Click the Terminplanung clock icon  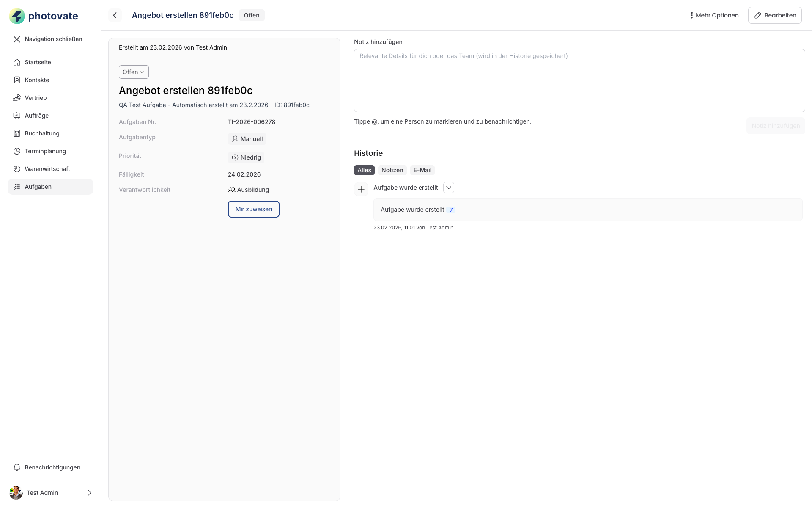pyautogui.click(x=17, y=151)
